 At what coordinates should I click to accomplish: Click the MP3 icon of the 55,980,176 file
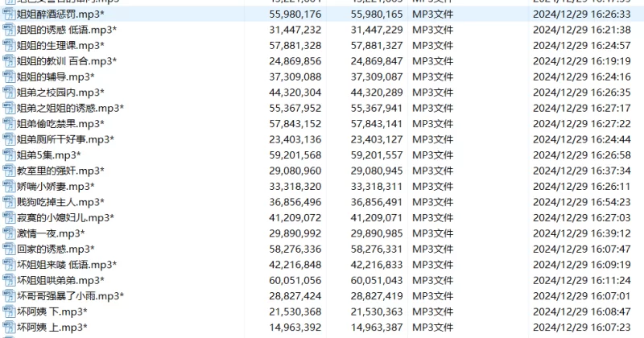[9, 14]
